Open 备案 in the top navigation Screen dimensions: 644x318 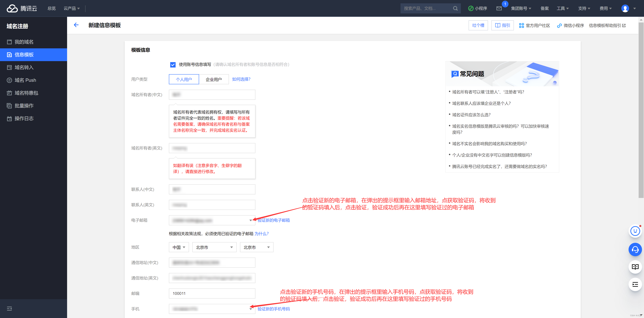(545, 8)
